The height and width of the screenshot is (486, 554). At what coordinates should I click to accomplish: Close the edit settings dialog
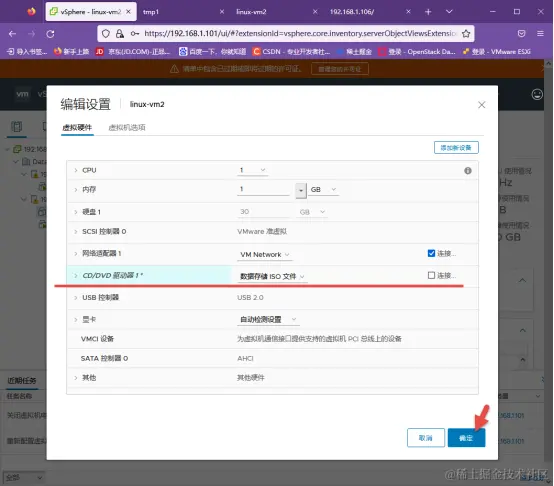(482, 105)
